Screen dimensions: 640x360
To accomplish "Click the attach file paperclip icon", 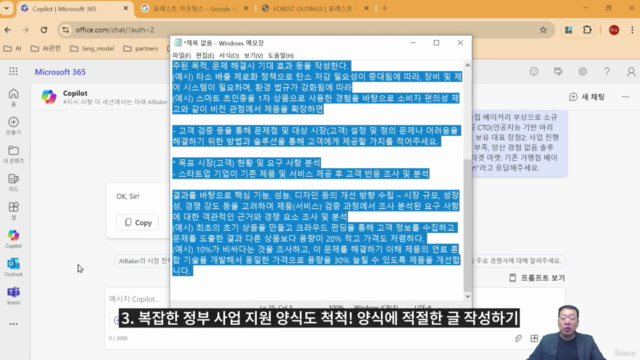I will 518,338.
